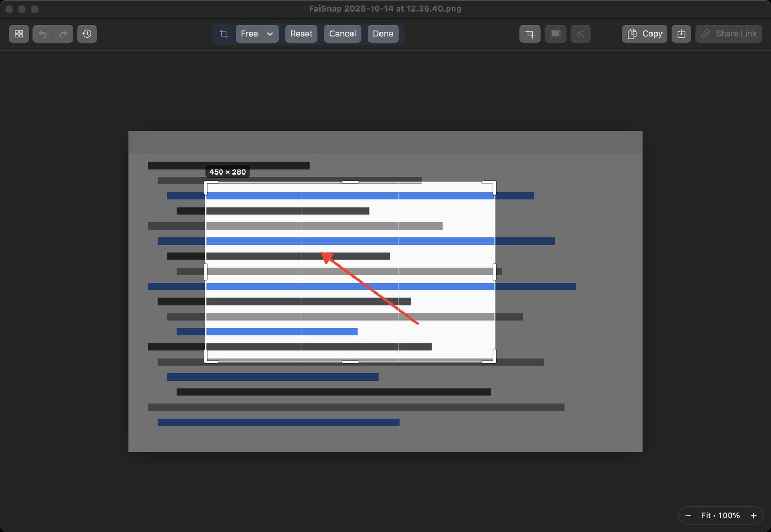This screenshot has height=532, width=771.
Task: Open the Free aspect ratio dropdown
Action: [257, 34]
